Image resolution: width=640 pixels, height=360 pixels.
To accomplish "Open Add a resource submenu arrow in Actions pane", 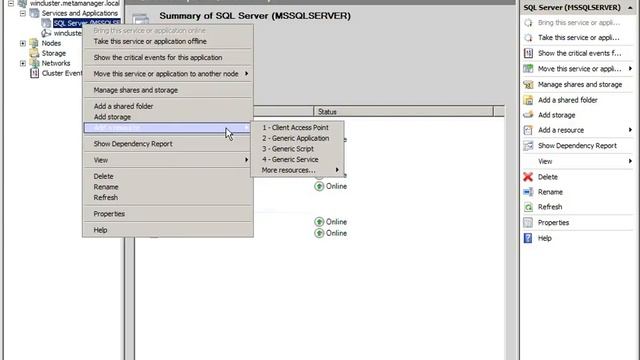I will click(630, 130).
